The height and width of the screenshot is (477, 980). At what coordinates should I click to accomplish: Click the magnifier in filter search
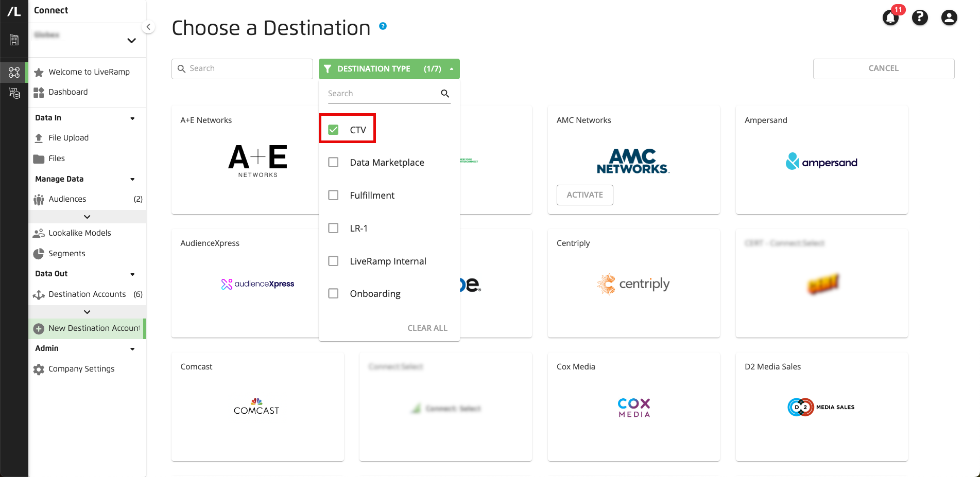tap(445, 94)
